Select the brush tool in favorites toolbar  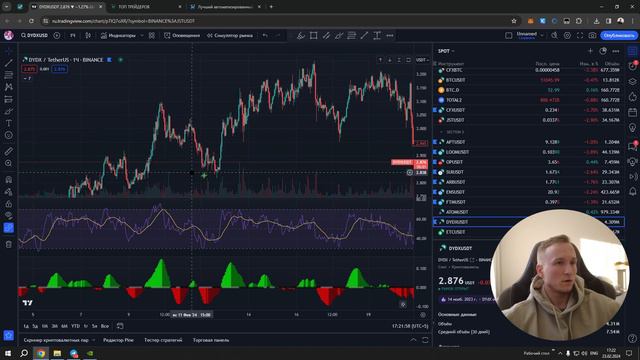pyautogui.click(x=301, y=36)
